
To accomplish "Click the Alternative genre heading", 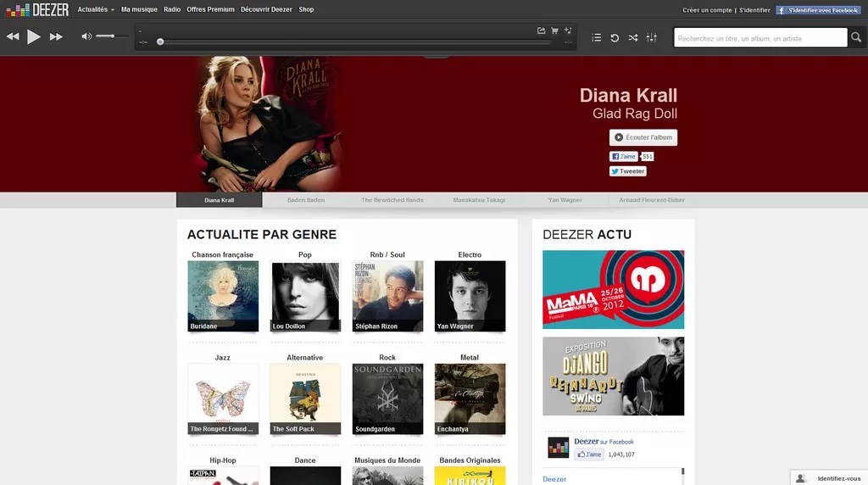I will pyautogui.click(x=305, y=358).
